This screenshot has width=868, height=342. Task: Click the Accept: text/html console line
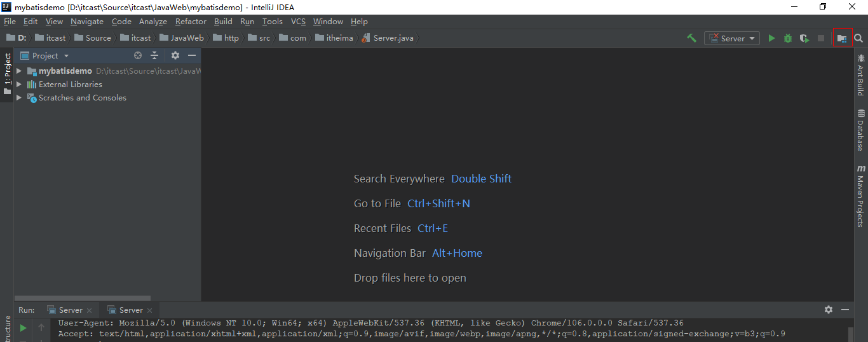[422, 334]
